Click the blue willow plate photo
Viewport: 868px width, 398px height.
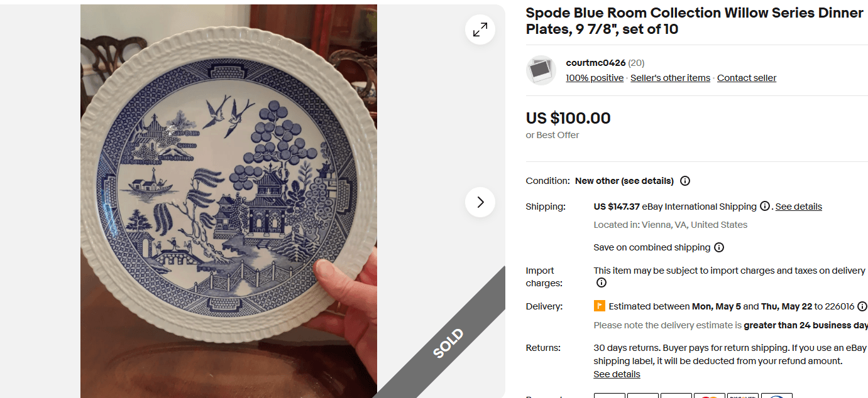[229, 199]
